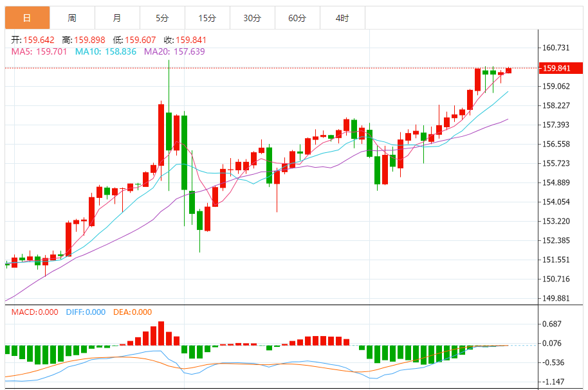This screenshot has height=390, width=588.
Task: Click the DIFF:0.000 label
Action: [86, 312]
